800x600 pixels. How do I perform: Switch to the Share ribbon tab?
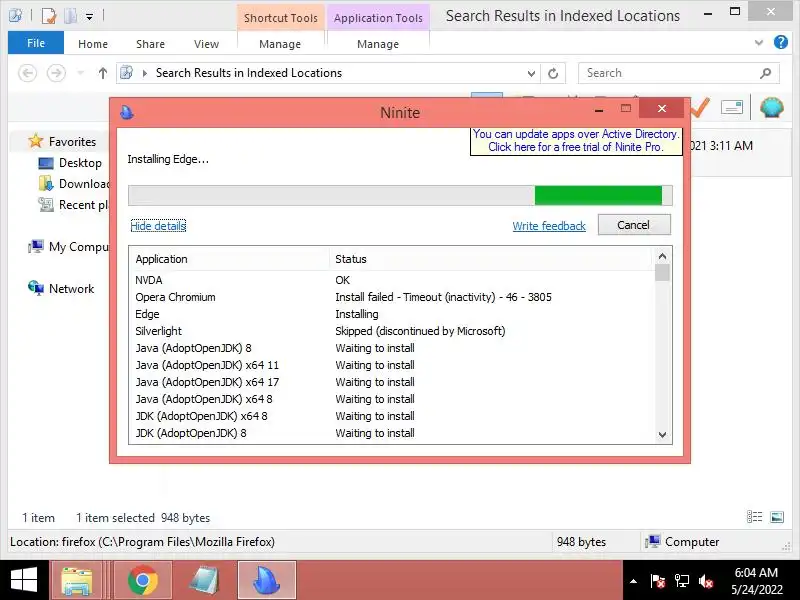pos(151,44)
